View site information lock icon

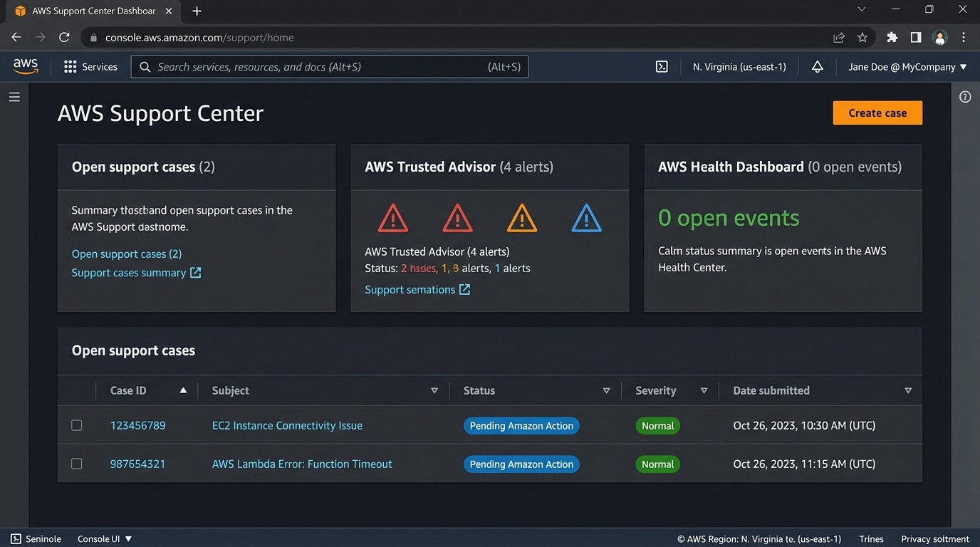pyautogui.click(x=93, y=37)
